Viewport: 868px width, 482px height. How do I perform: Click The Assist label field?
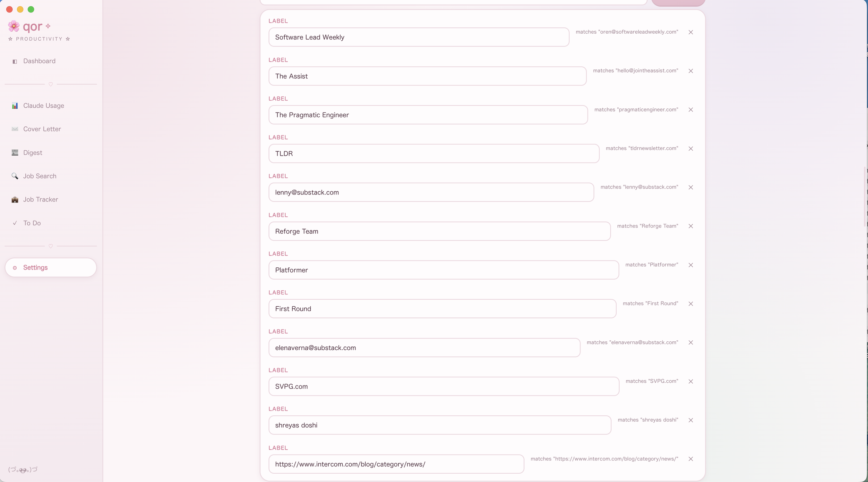tap(427, 76)
